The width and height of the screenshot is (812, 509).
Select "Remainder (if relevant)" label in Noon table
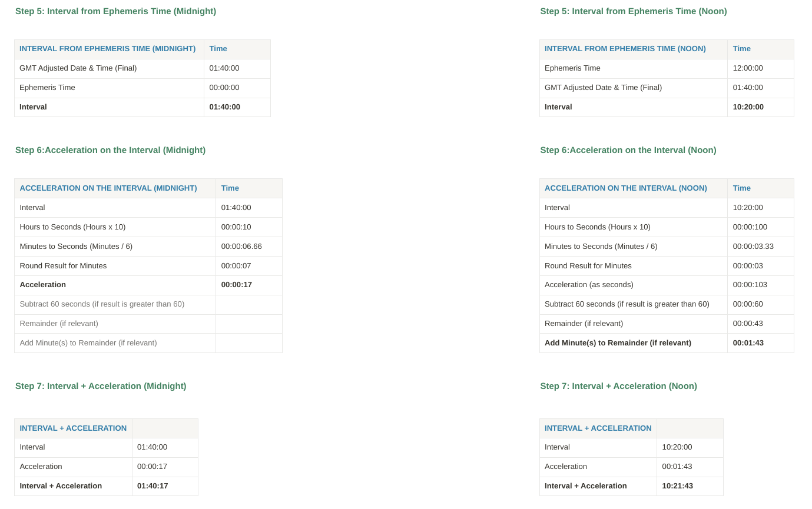click(584, 324)
